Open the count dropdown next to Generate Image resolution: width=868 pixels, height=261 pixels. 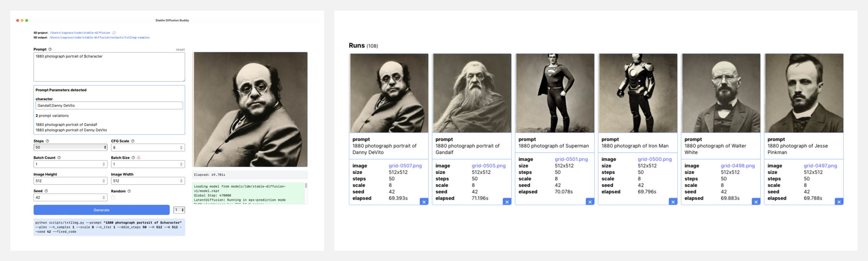179,210
